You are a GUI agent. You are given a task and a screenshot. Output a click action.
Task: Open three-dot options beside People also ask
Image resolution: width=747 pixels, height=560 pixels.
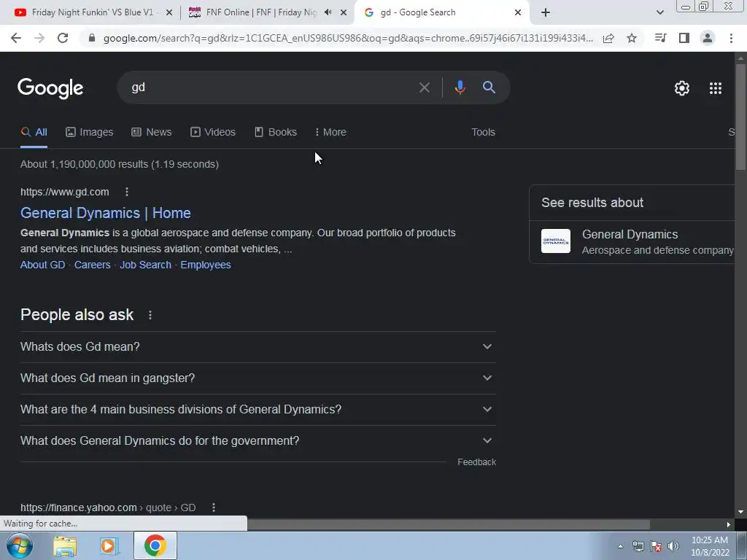[150, 315]
